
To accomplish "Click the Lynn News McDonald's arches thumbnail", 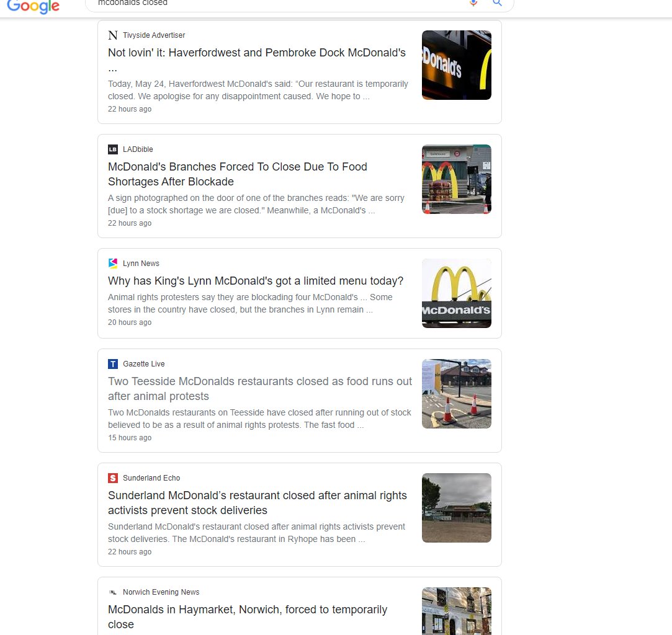I will click(x=456, y=293).
